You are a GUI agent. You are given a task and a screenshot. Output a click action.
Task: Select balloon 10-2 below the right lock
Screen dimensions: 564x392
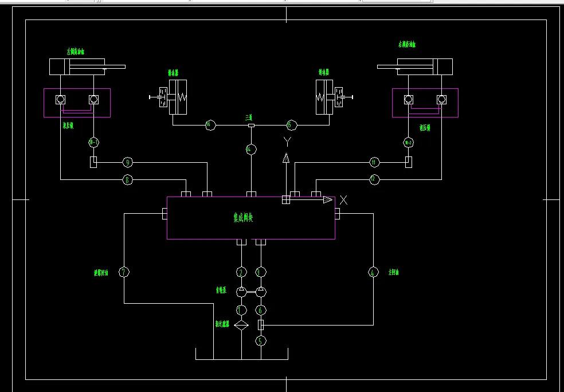coord(408,142)
